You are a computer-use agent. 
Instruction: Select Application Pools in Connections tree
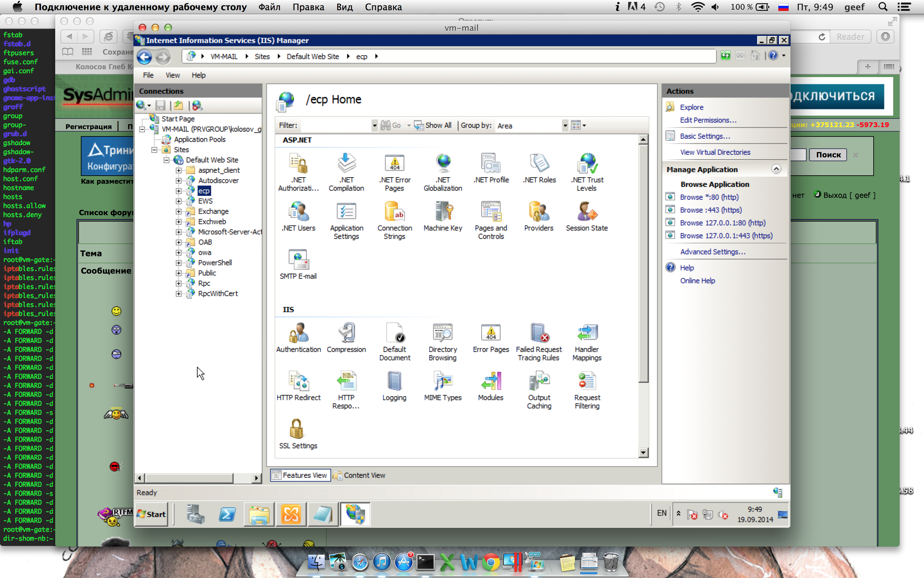200,140
